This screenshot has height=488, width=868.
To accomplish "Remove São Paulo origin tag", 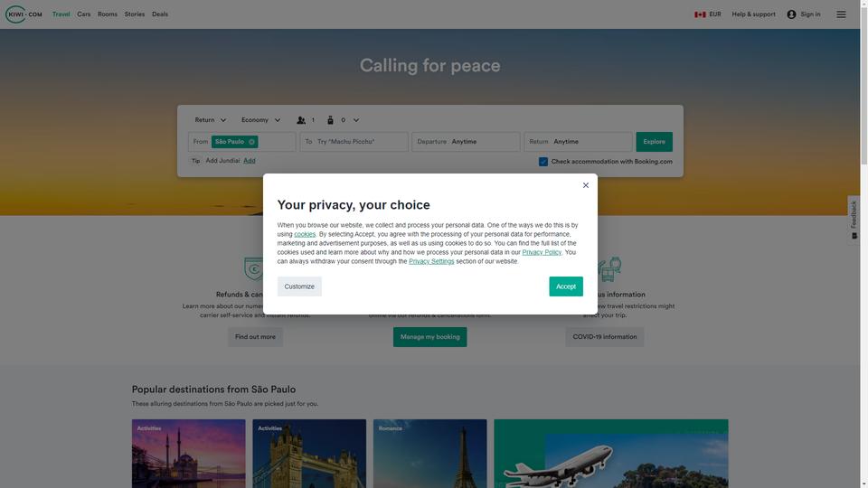I will pyautogui.click(x=252, y=142).
